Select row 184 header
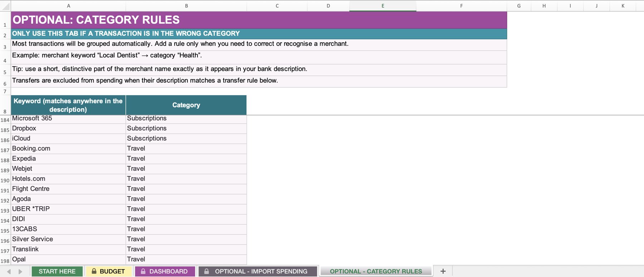Viewport: 644px width, 277px height. (x=5, y=120)
